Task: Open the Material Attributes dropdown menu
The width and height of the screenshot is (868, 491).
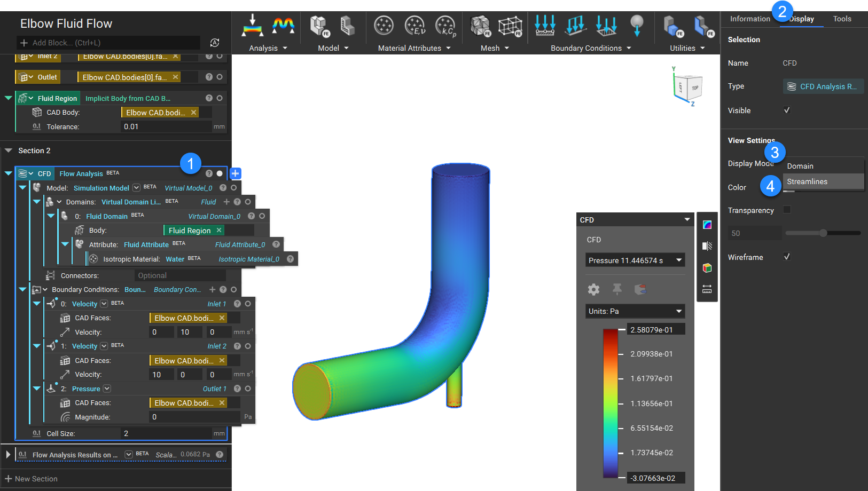Action: click(x=415, y=48)
